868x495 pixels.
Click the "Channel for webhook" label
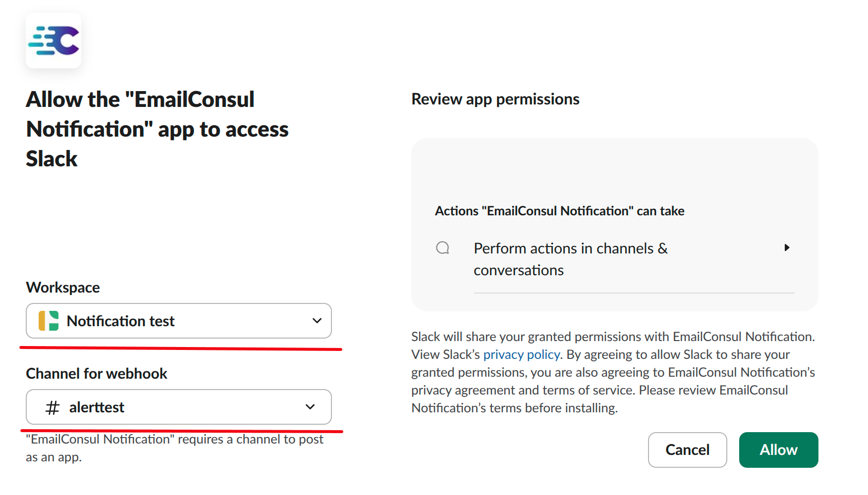(x=97, y=374)
